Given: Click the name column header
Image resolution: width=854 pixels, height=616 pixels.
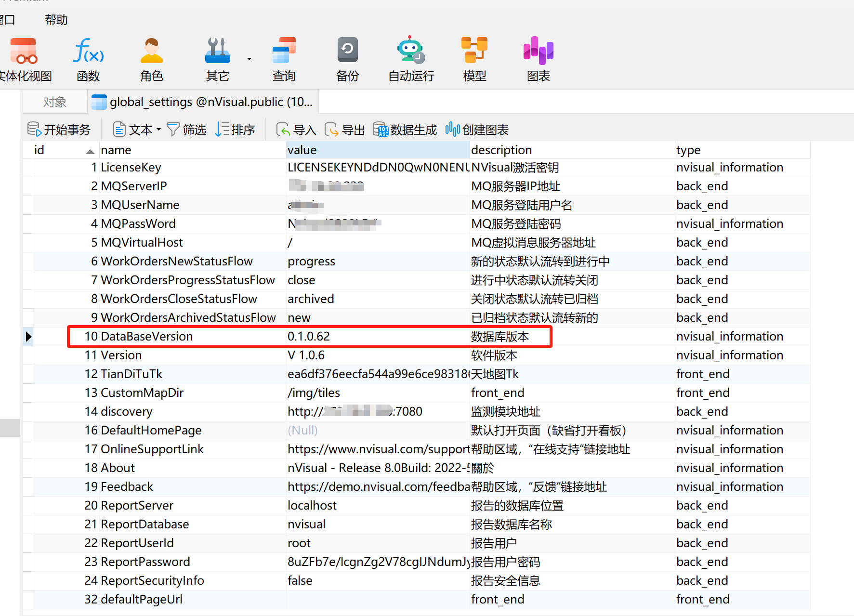Looking at the screenshot, I should pyautogui.click(x=193, y=150).
